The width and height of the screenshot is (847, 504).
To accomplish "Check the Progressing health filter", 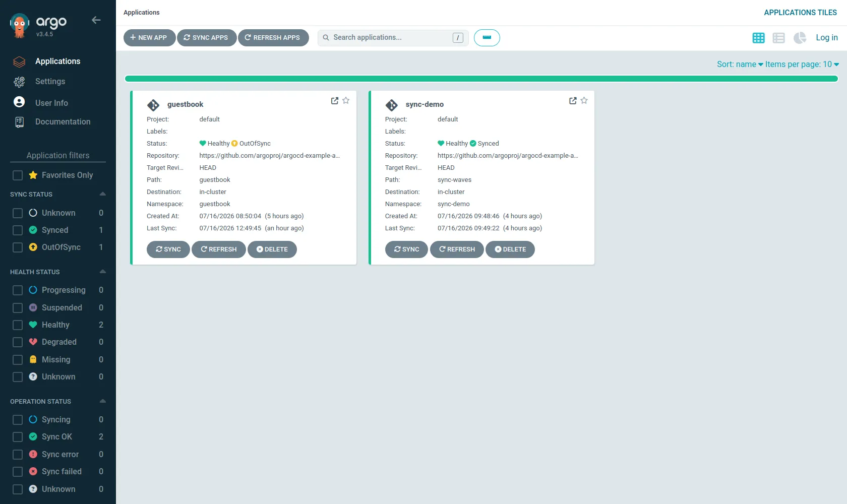I will pos(18,290).
